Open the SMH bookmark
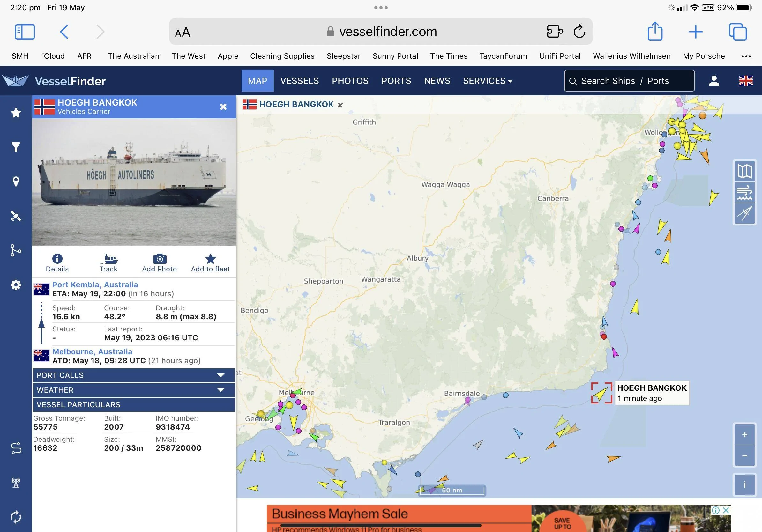The image size is (762, 532). click(20, 56)
